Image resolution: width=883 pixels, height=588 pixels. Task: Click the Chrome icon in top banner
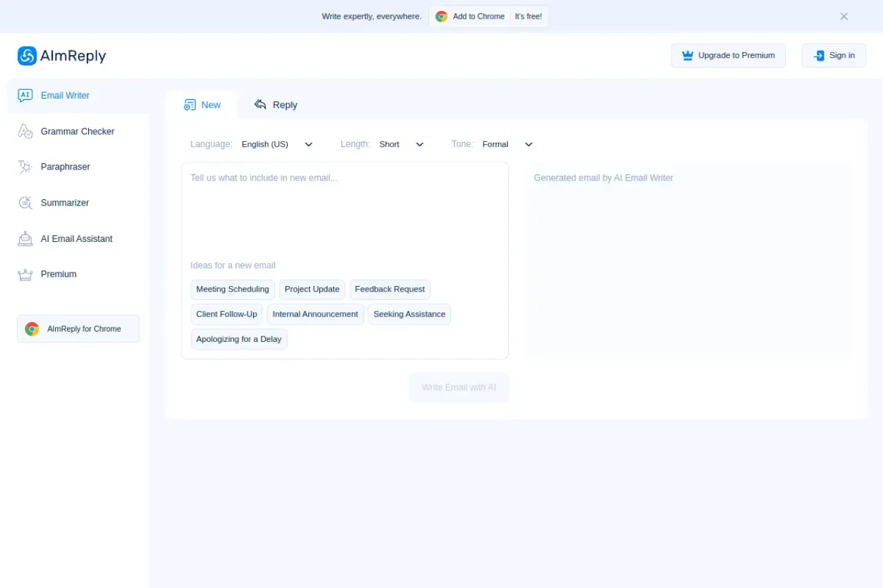pos(441,17)
